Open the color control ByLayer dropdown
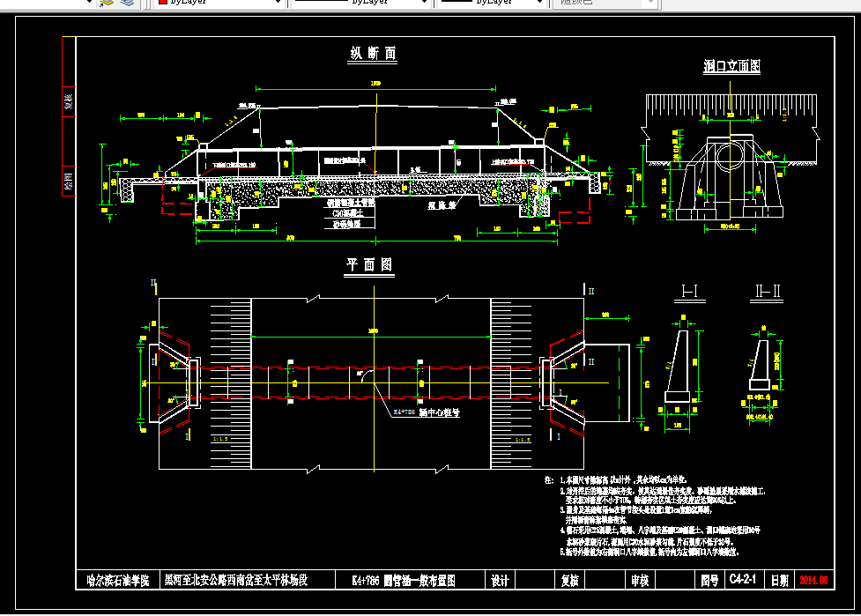Image resolution: width=861 pixels, height=616 pixels. 219,2
